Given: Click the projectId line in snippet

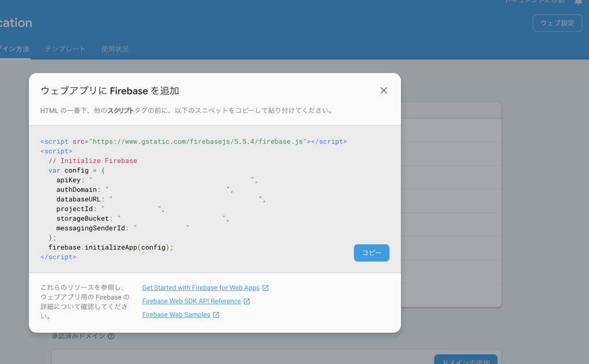Looking at the screenshot, I should [x=110, y=209].
